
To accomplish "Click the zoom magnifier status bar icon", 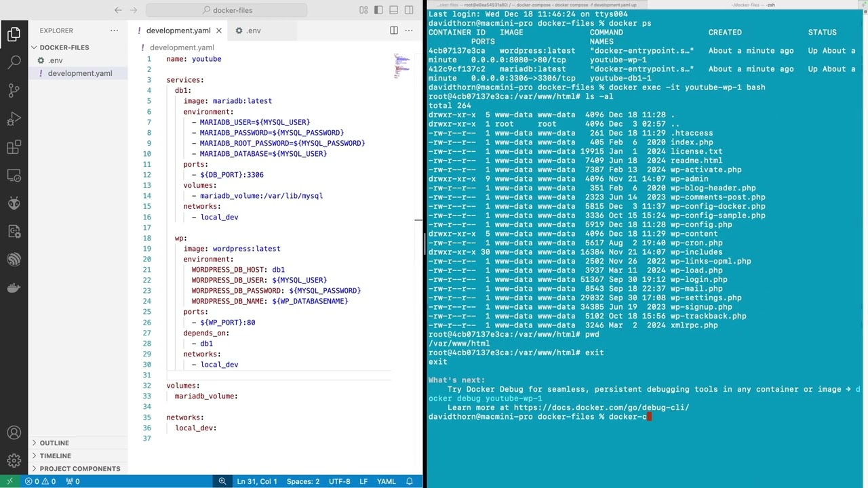I will pyautogui.click(x=222, y=481).
